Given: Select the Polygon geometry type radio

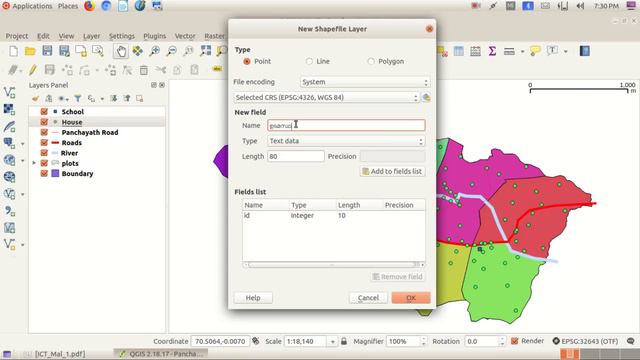Looking at the screenshot, I should (x=371, y=61).
